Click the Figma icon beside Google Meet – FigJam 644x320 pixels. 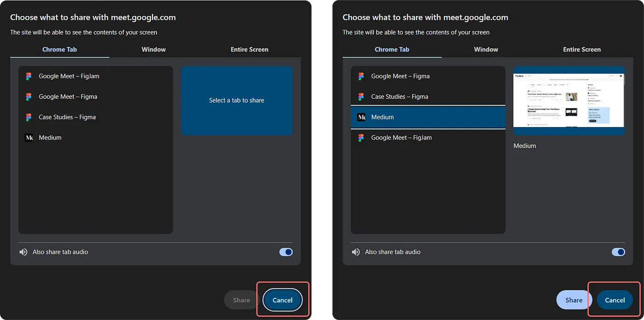29,76
